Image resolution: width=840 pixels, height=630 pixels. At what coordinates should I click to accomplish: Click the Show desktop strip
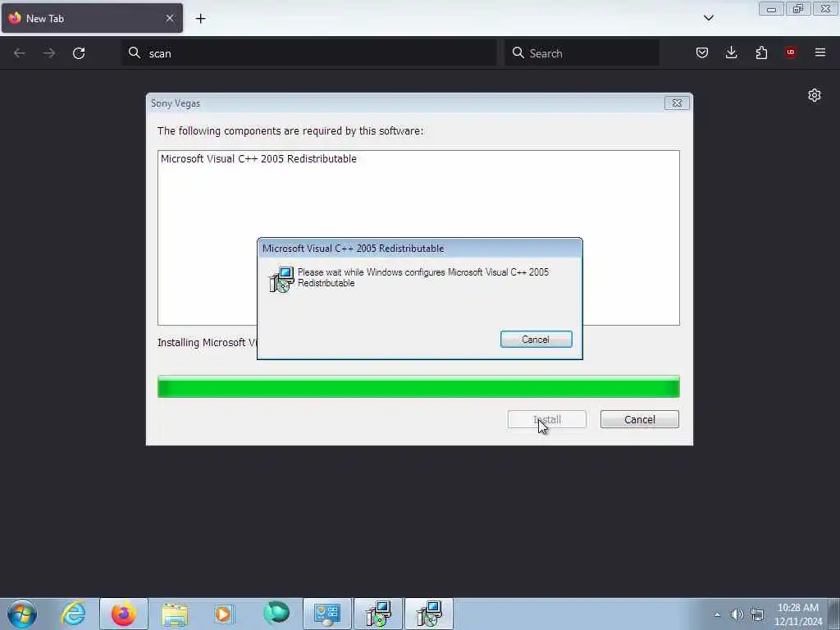(834, 614)
